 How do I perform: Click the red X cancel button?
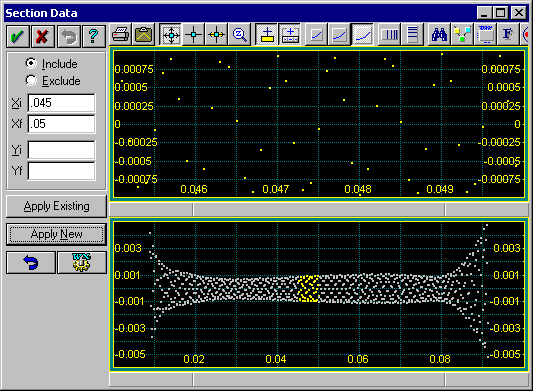click(x=43, y=36)
